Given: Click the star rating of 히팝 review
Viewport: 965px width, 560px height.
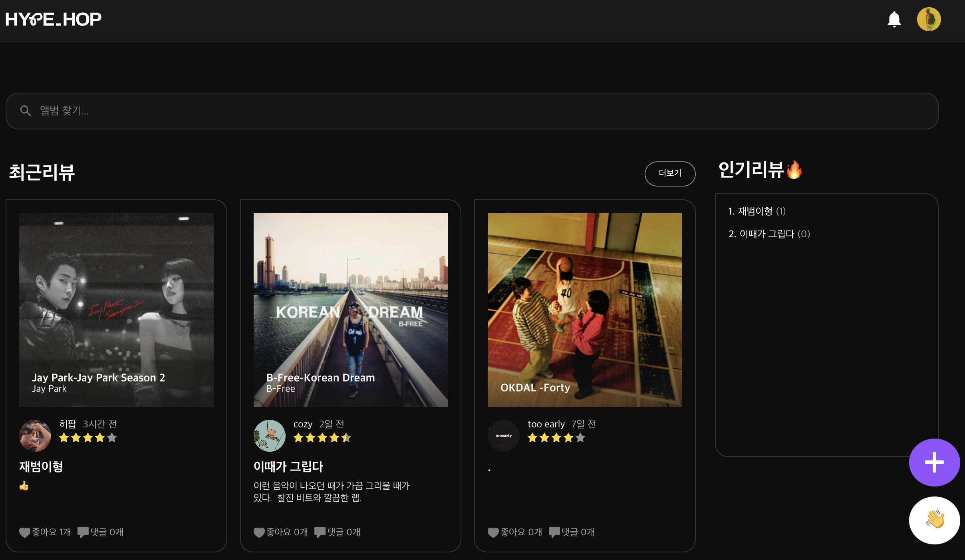Looking at the screenshot, I should tap(88, 438).
